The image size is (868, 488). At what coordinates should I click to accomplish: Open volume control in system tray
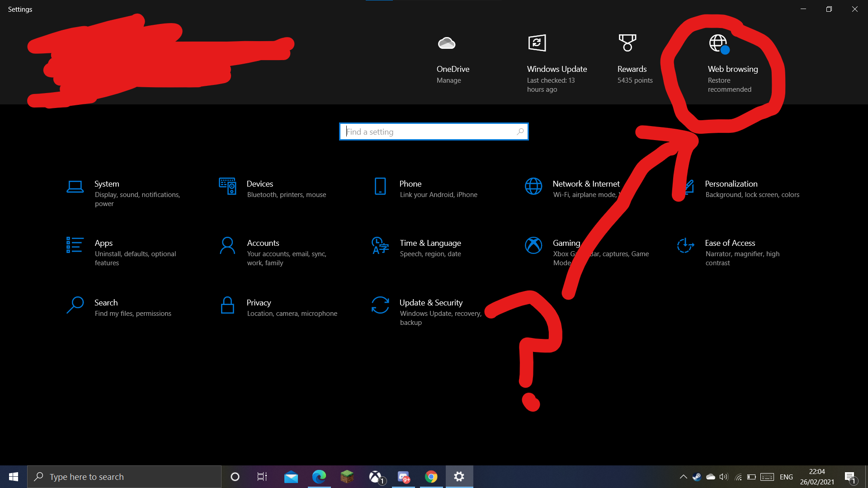(x=724, y=477)
